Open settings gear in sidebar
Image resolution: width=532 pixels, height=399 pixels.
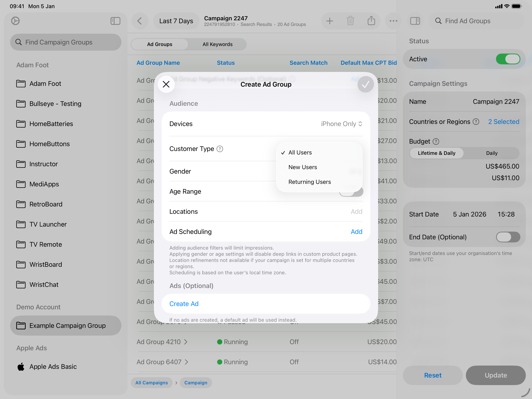[x=15, y=21]
